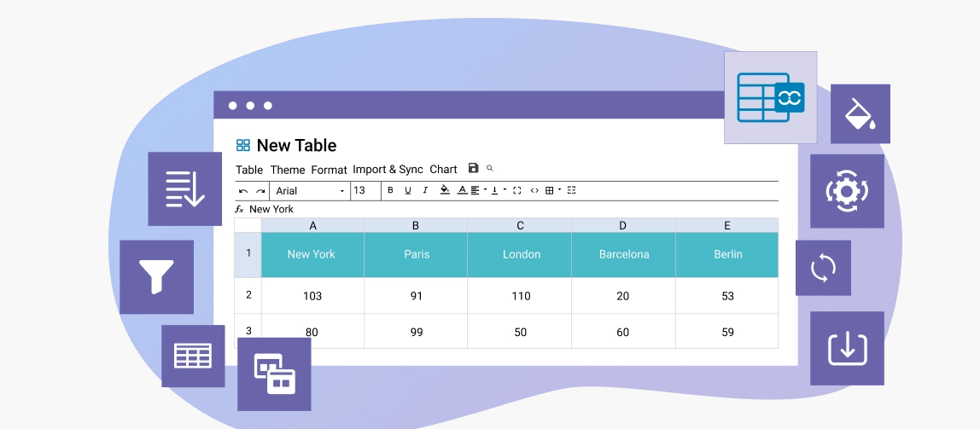Click the merge cells bracket icon
980x429 pixels.
click(x=516, y=190)
